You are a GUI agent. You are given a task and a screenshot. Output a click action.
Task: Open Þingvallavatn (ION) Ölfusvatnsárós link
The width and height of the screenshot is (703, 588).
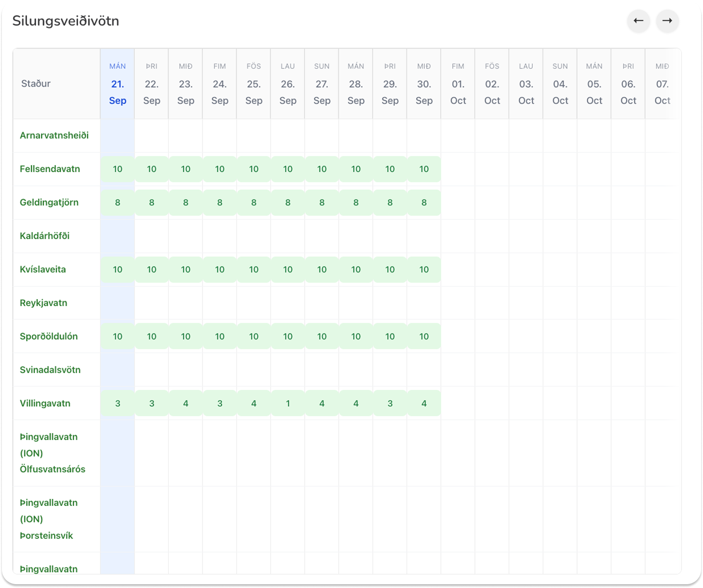[53, 453]
